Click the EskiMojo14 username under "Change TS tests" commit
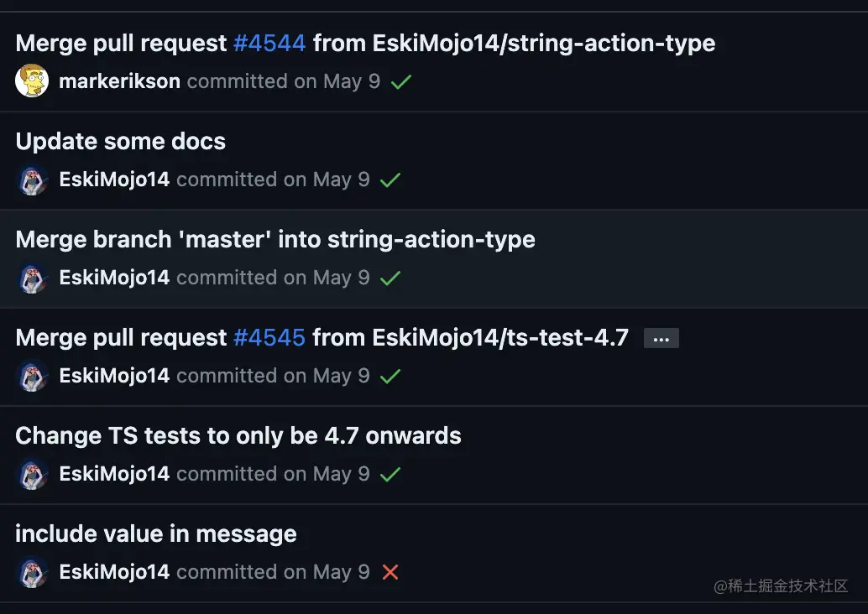Viewport: 868px width, 614px height. point(114,474)
